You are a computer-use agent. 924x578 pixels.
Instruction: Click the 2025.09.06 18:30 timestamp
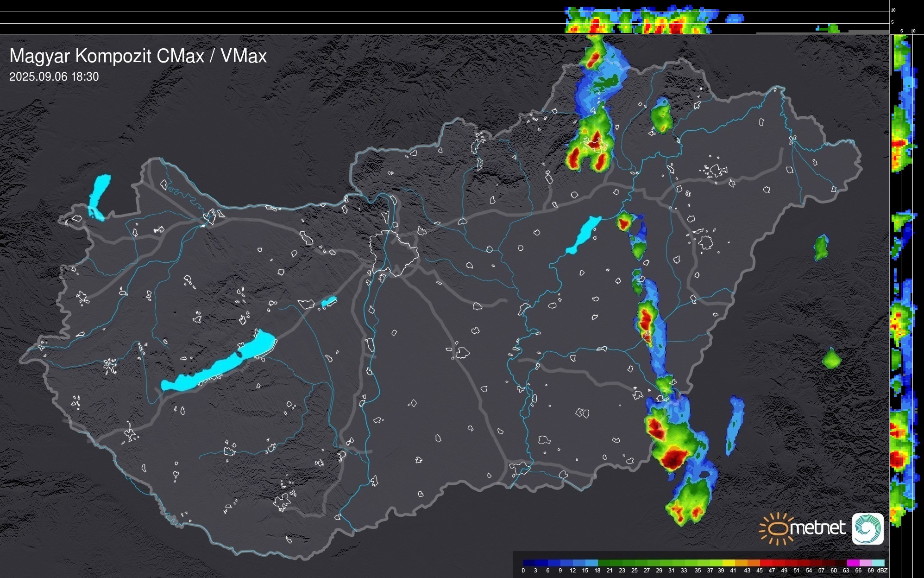point(54,77)
